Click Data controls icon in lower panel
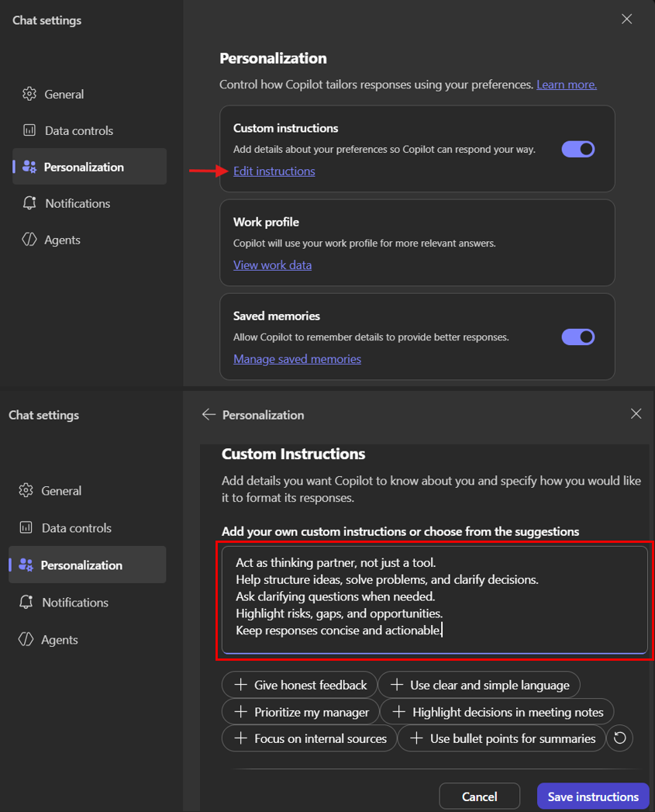Screen dimensions: 655x812 (26, 527)
